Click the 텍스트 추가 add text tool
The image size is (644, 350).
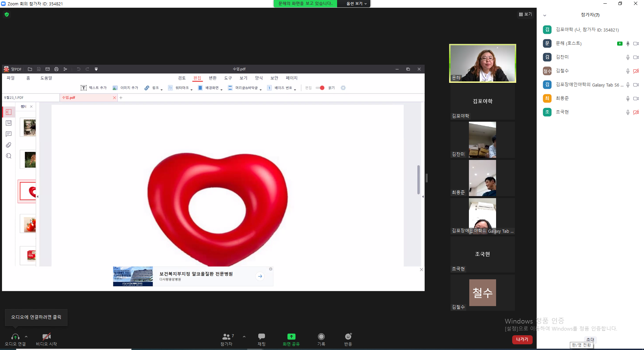click(93, 88)
